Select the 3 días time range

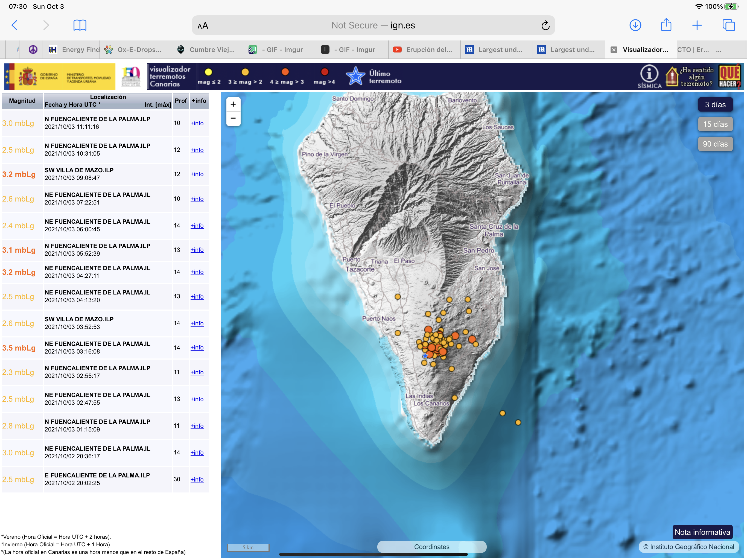715,105
